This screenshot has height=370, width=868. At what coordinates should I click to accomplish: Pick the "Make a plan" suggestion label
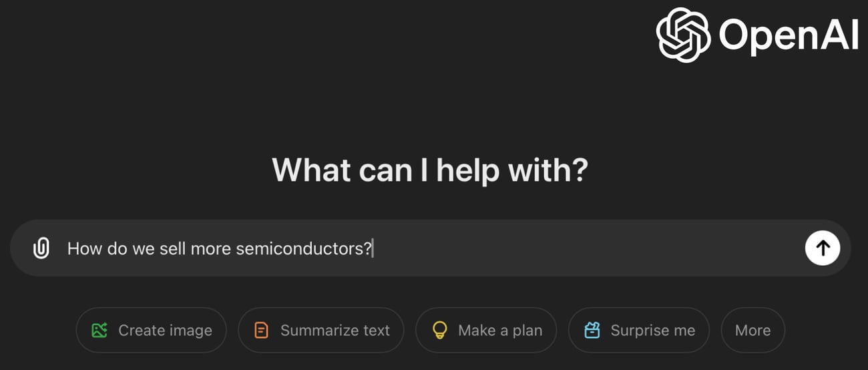500,331
